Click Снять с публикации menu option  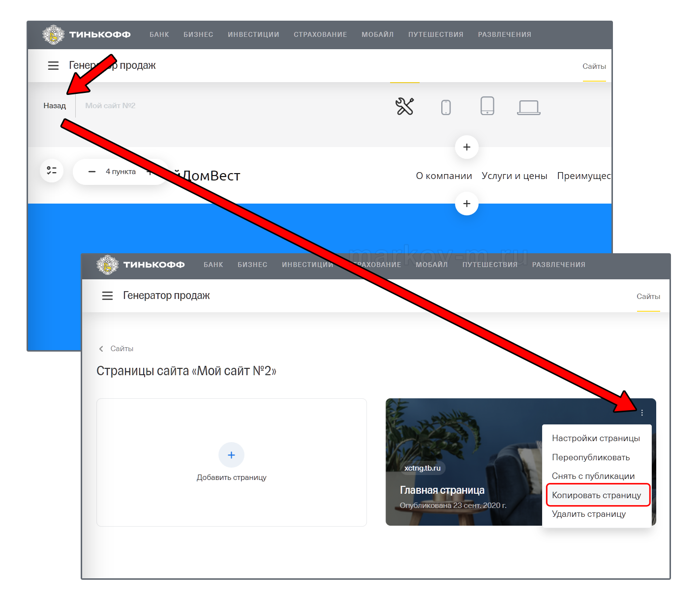click(593, 476)
